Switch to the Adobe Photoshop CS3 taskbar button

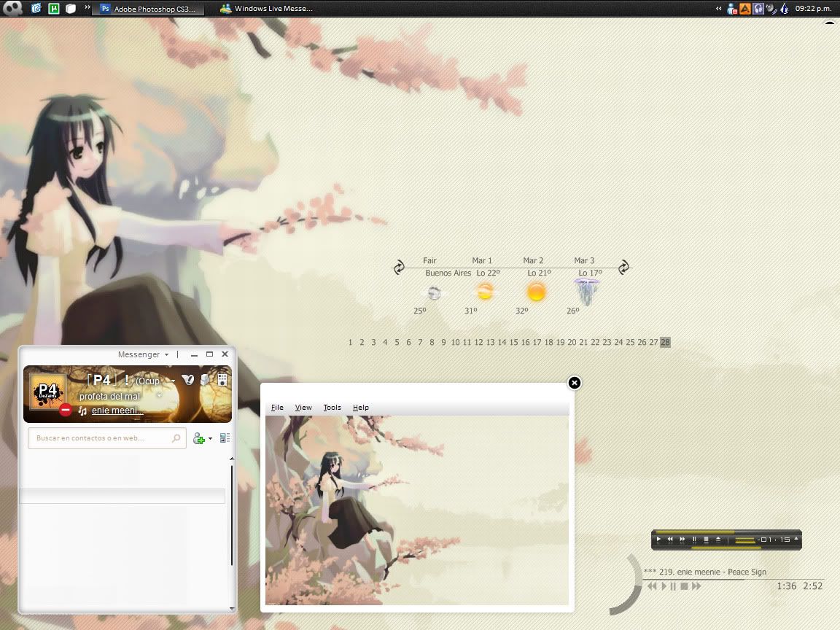click(x=149, y=9)
